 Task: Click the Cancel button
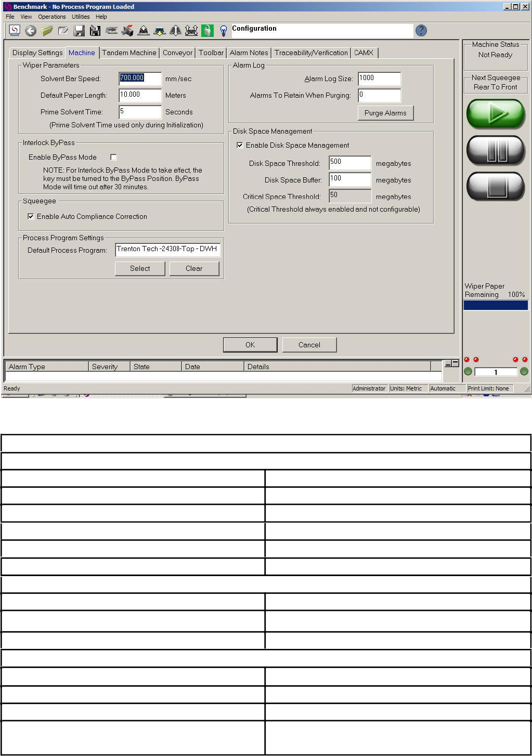(x=309, y=345)
